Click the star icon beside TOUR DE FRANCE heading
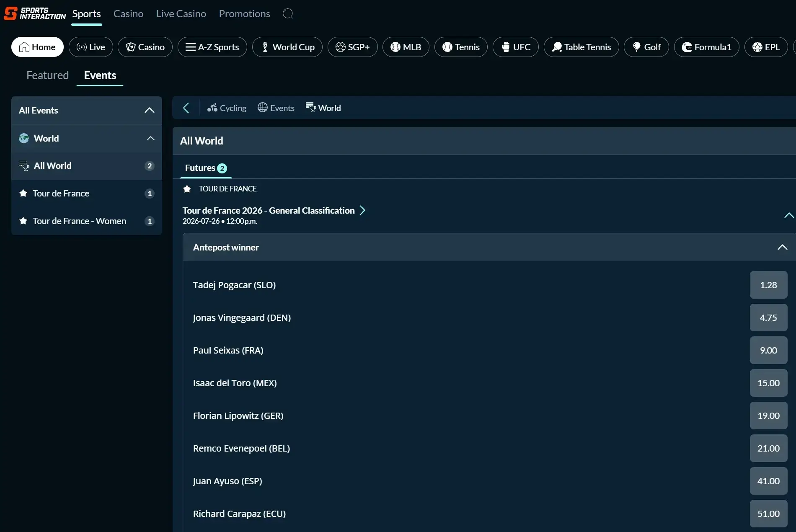796x532 pixels. coord(187,189)
